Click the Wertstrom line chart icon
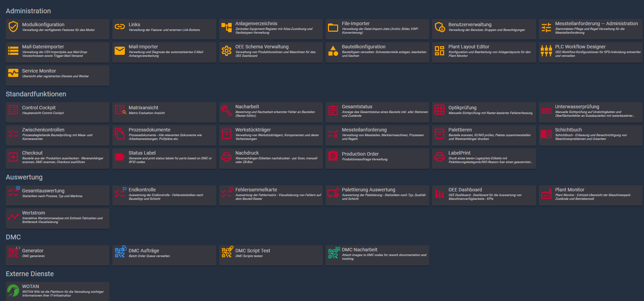The height and width of the screenshot is (301, 644). tap(13, 217)
